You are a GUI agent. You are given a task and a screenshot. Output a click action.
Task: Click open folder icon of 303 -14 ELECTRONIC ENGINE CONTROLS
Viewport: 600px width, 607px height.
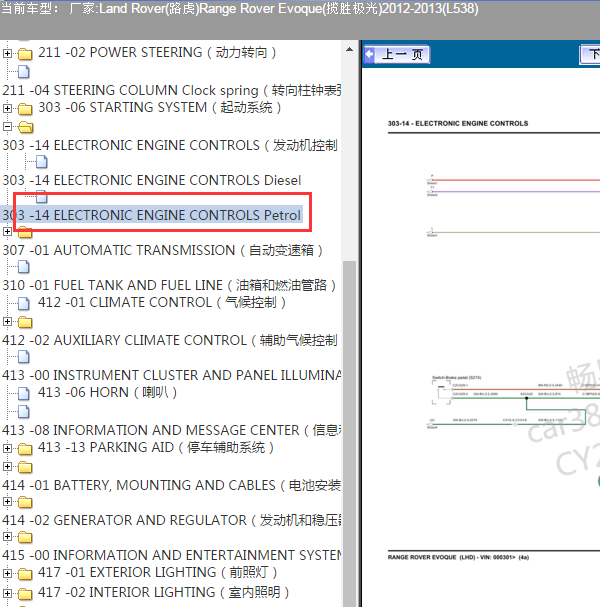point(25,127)
